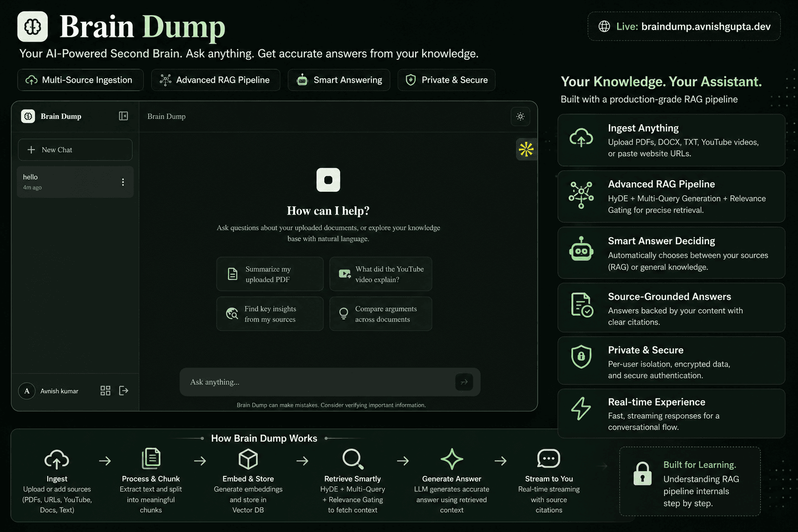Click the 'Smart Answer Deciding' card heading
This screenshot has height=532, width=798.
(661, 241)
